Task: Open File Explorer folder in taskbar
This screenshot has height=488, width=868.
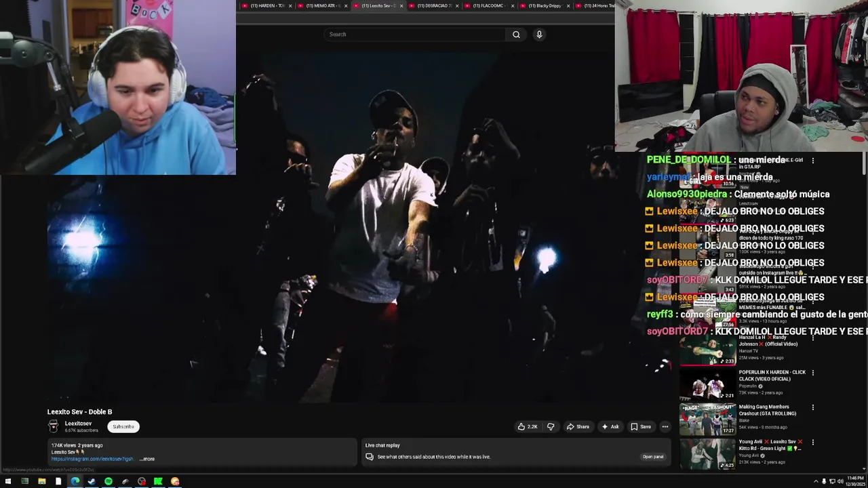Action: coord(41,481)
